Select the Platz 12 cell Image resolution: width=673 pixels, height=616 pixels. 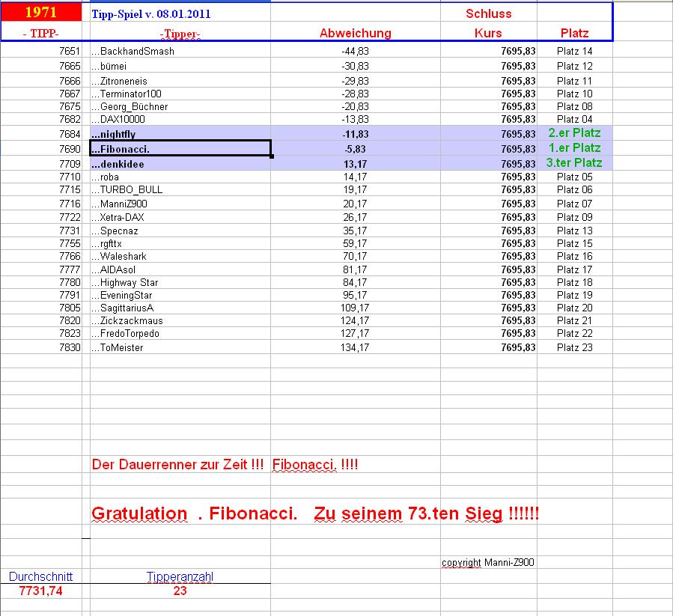(x=574, y=66)
